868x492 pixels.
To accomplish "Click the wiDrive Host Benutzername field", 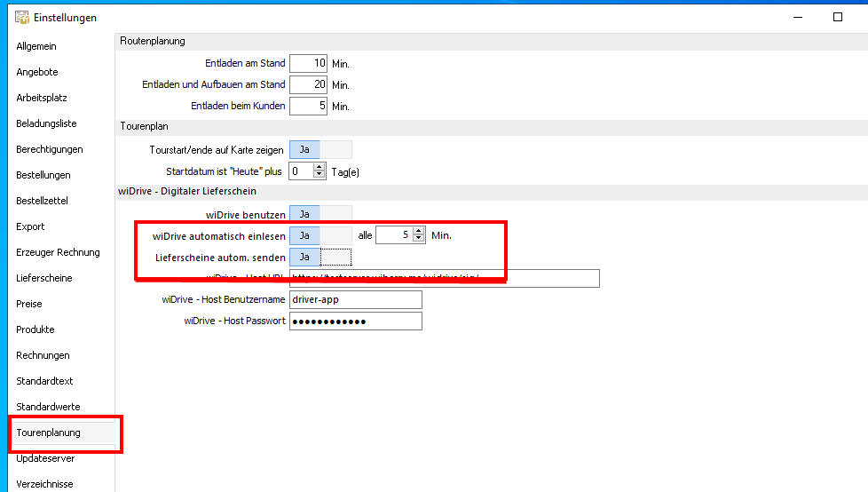I will [355, 299].
